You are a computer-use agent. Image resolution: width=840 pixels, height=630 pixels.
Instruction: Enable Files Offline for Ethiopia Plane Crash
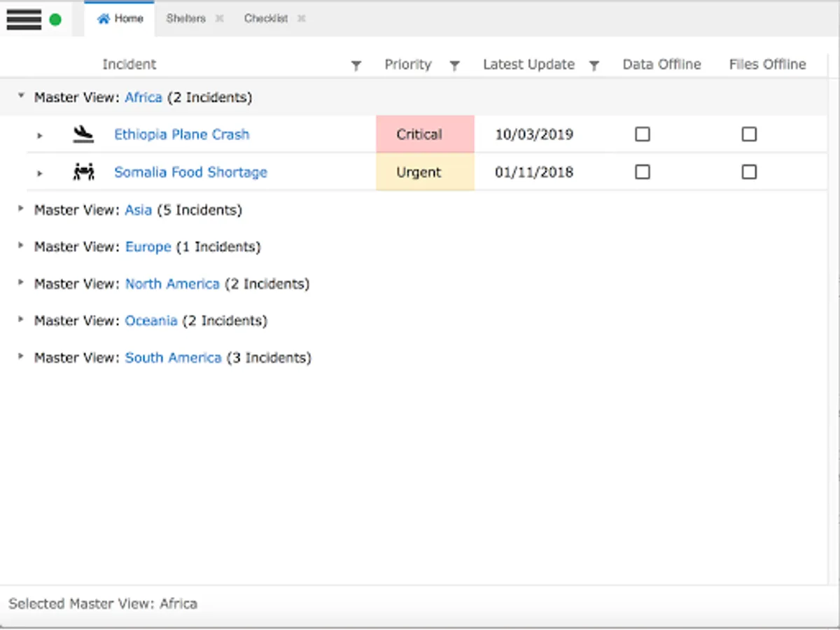click(749, 134)
